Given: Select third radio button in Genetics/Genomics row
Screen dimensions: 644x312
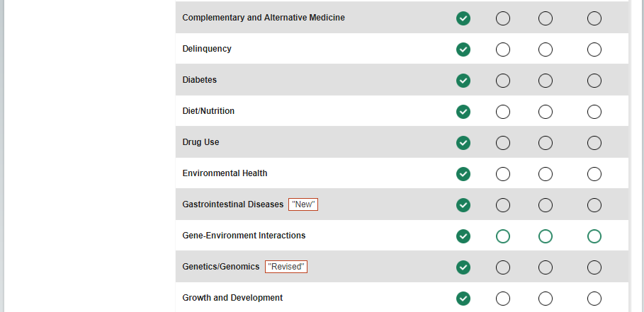Looking at the screenshot, I should pyautogui.click(x=546, y=267).
